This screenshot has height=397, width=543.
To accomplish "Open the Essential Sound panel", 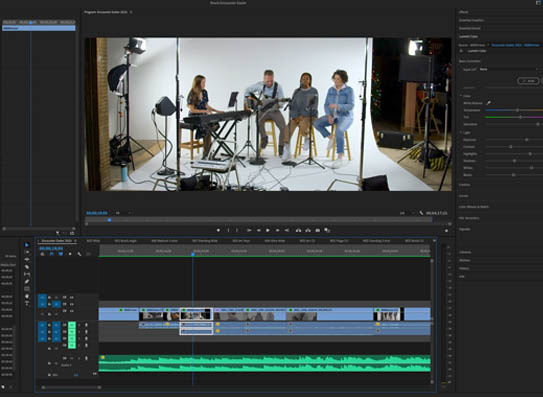I will coord(470,28).
